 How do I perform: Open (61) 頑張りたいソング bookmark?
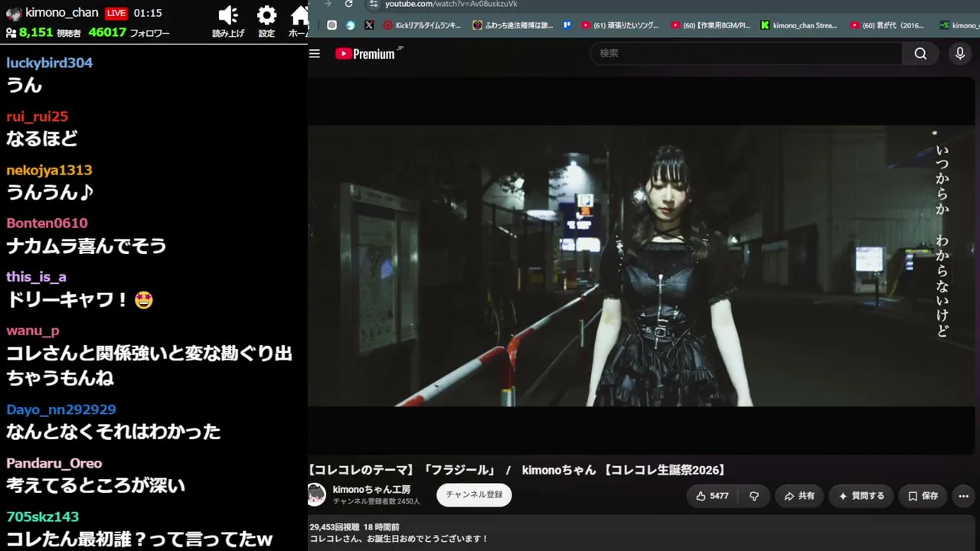point(620,25)
